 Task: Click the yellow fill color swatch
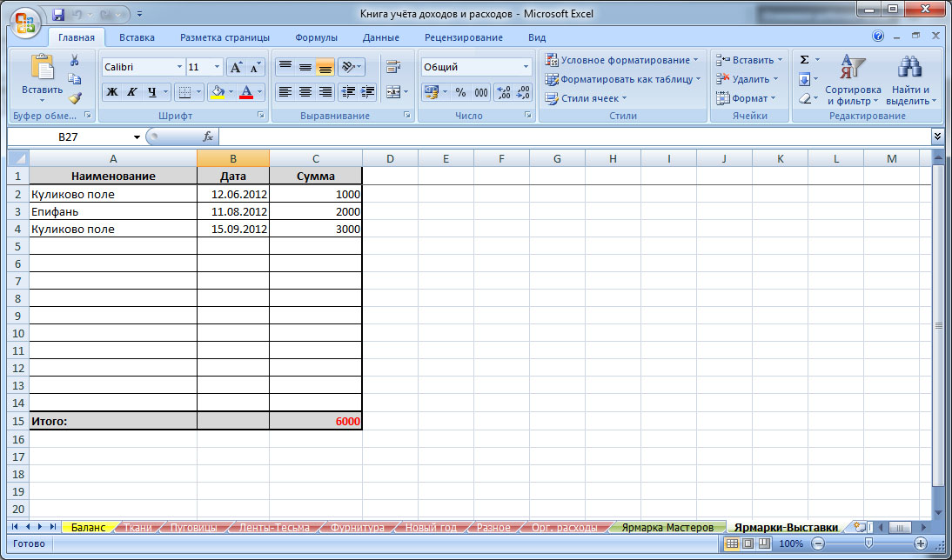tap(214, 92)
